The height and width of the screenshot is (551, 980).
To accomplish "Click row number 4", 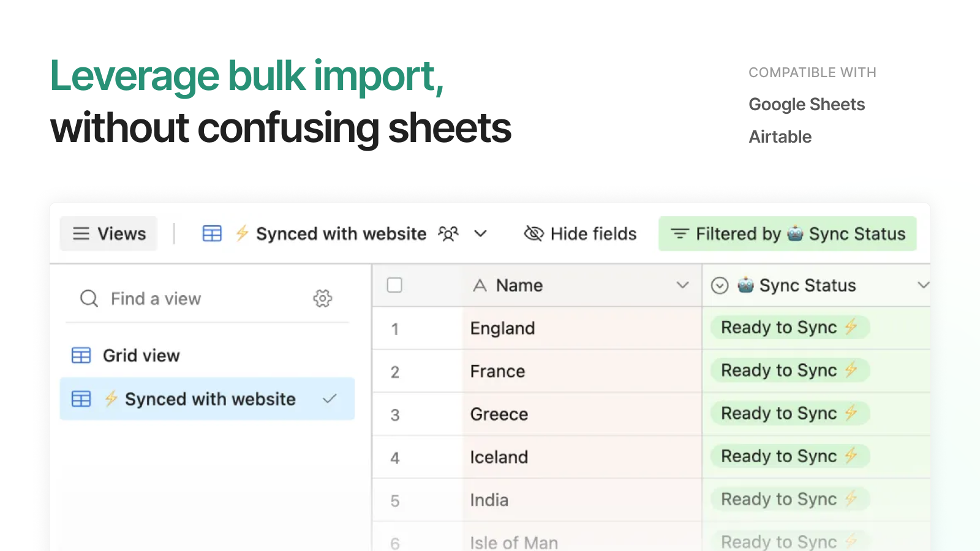I will coord(395,458).
